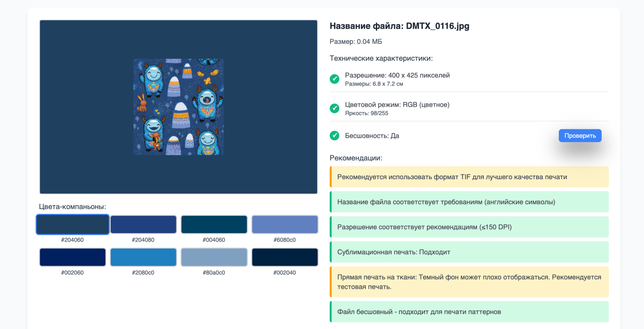Click the #002040 hex label

285,273
